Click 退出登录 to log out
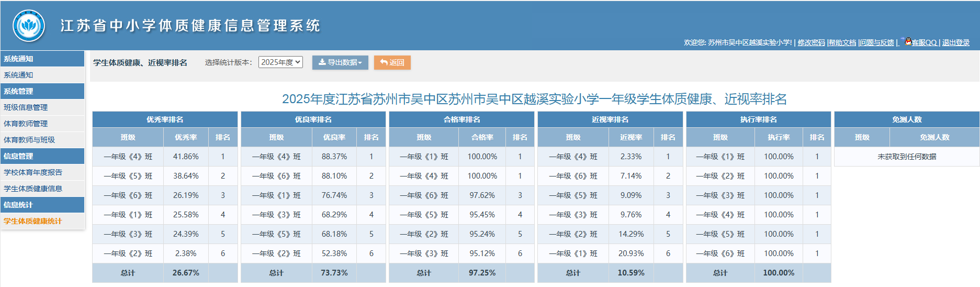The height and width of the screenshot is (287, 980). pos(955,43)
